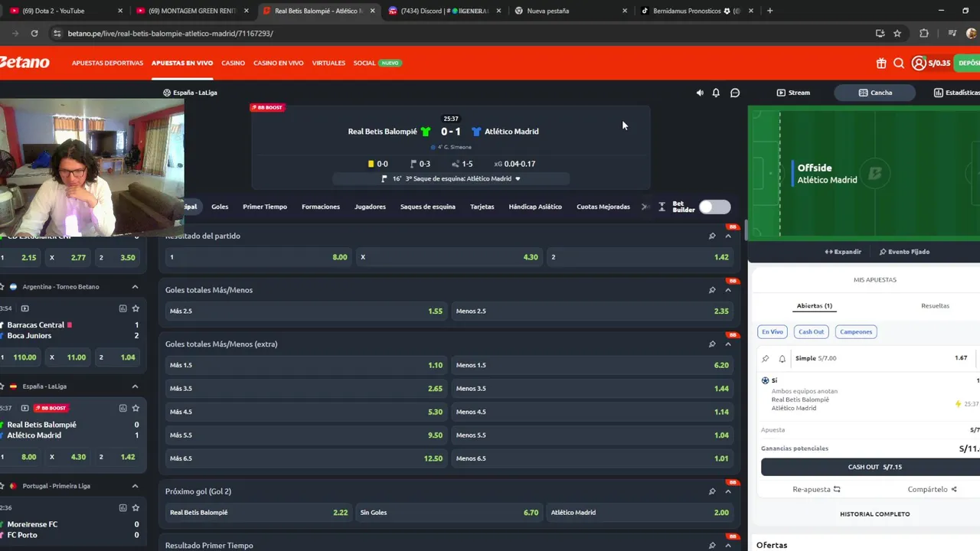Viewport: 980px width, 551px height.
Task: Open live stream icon on Barracas Central match
Action: (x=24, y=308)
